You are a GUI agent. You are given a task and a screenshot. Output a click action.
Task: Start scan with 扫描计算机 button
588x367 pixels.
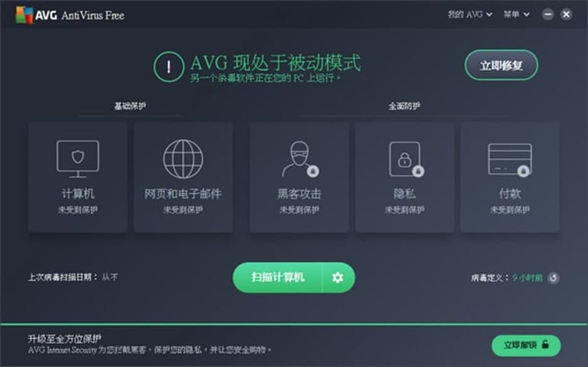pos(278,277)
